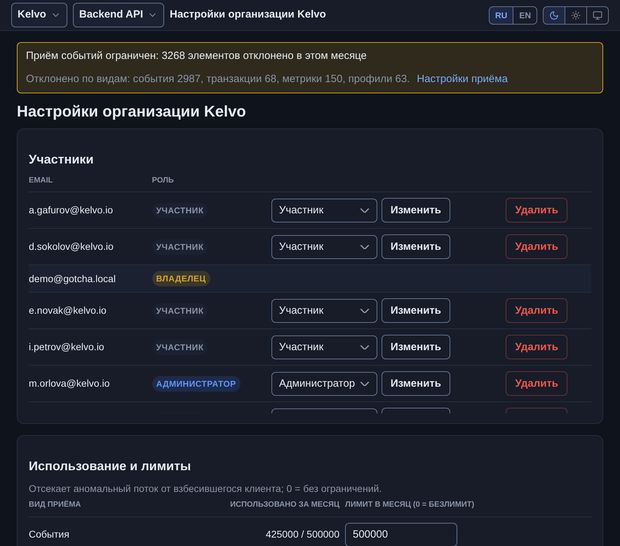620x546 pixels.
Task: Click the События row label
Action: point(49,535)
